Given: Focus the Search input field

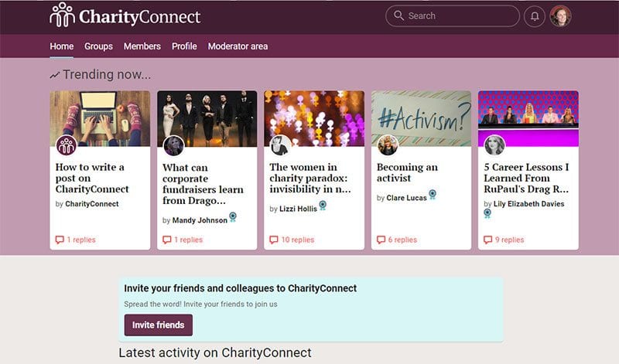Looking at the screenshot, I should (457, 16).
